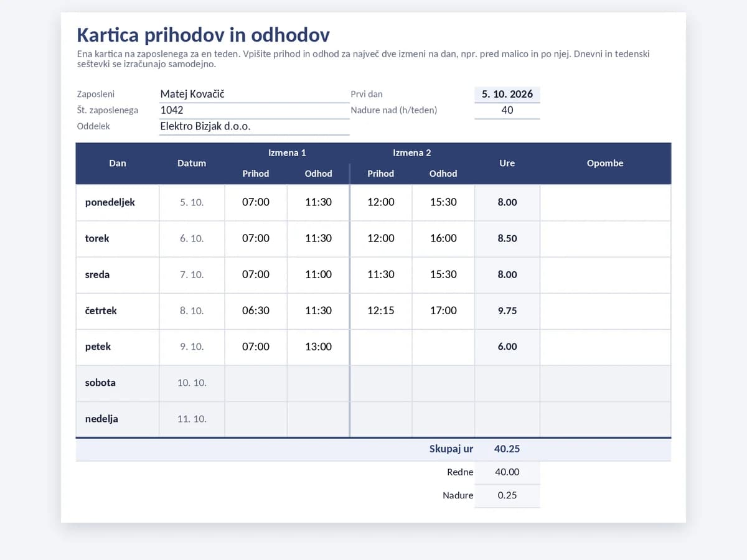Select ponedeljek Izmena 1 Prihod cell
The width and height of the screenshot is (747, 560).
click(x=256, y=203)
